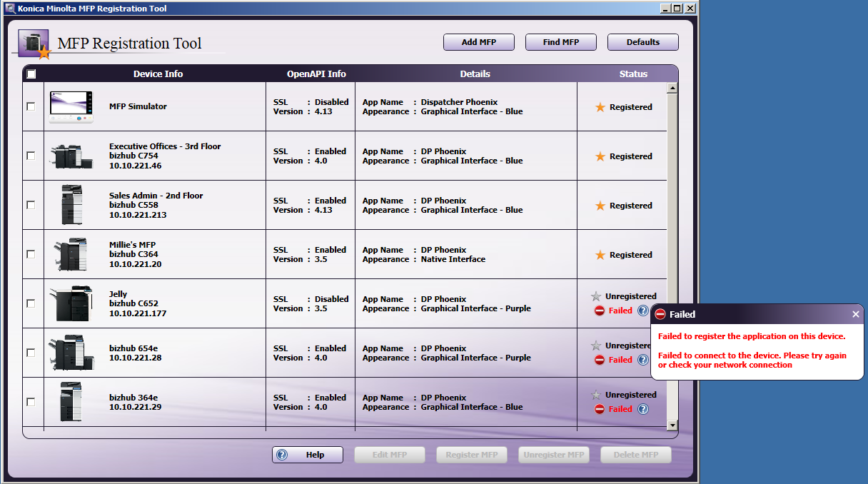Click the bizhub C558 device image

click(71, 205)
